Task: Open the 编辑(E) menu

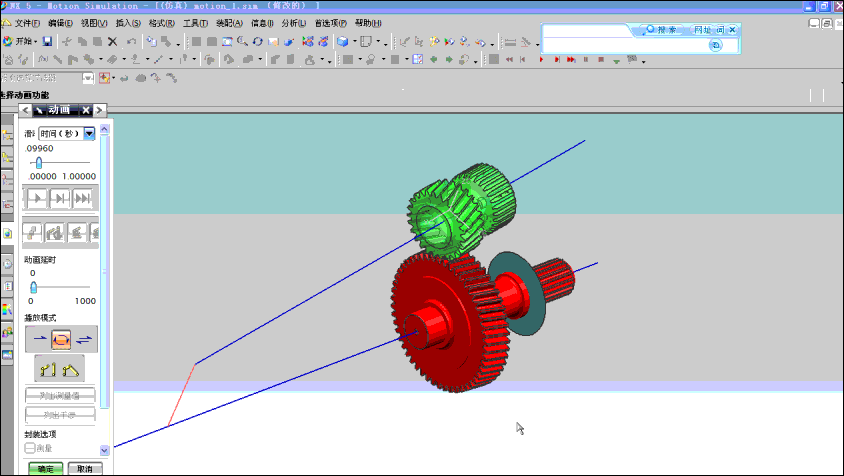Action: coord(60,23)
